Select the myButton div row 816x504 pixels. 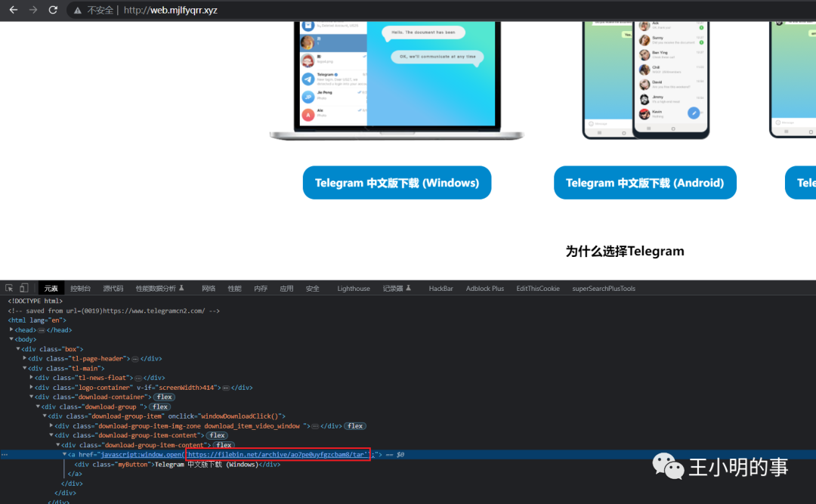pos(177,465)
